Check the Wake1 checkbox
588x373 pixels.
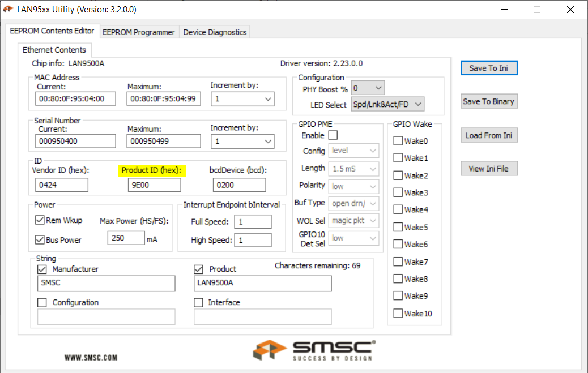[398, 158]
